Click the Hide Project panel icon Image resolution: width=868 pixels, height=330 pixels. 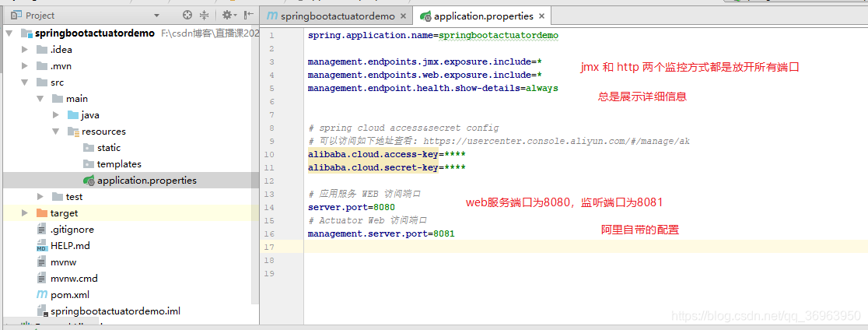(x=249, y=16)
